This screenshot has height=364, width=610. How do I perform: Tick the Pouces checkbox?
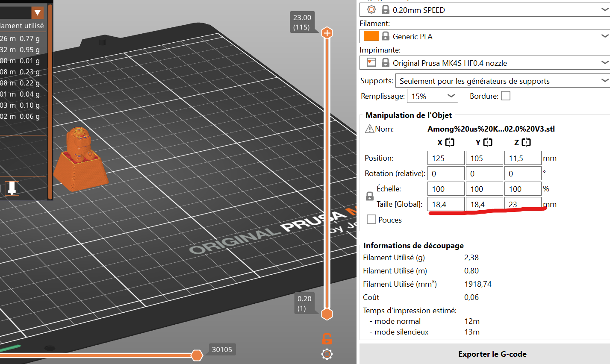371,220
